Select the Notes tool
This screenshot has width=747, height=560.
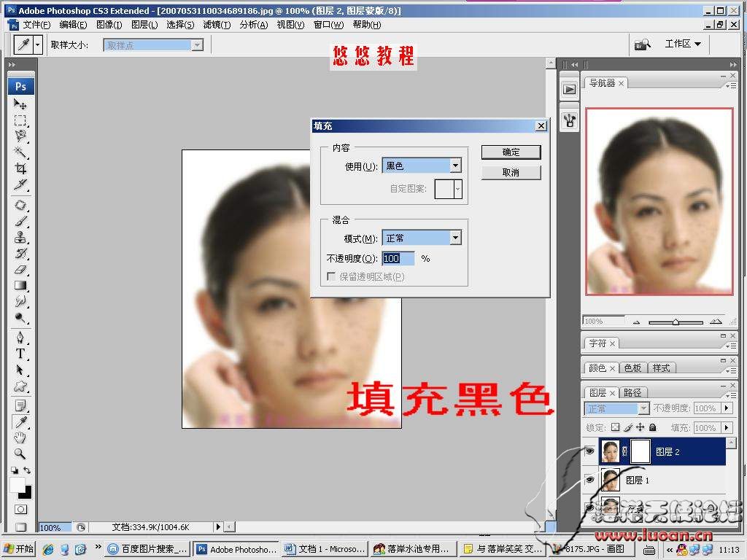(20, 405)
